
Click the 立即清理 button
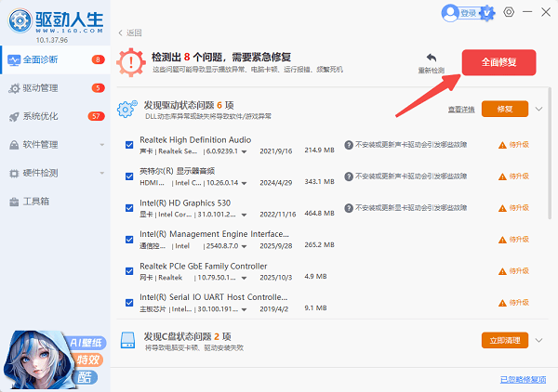[505, 341]
